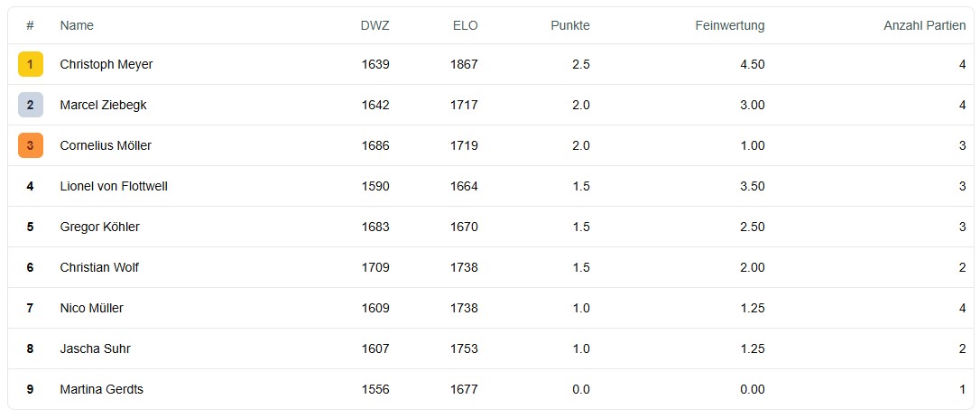Click player name Nico Müller
The height and width of the screenshot is (418, 980).
point(91,308)
